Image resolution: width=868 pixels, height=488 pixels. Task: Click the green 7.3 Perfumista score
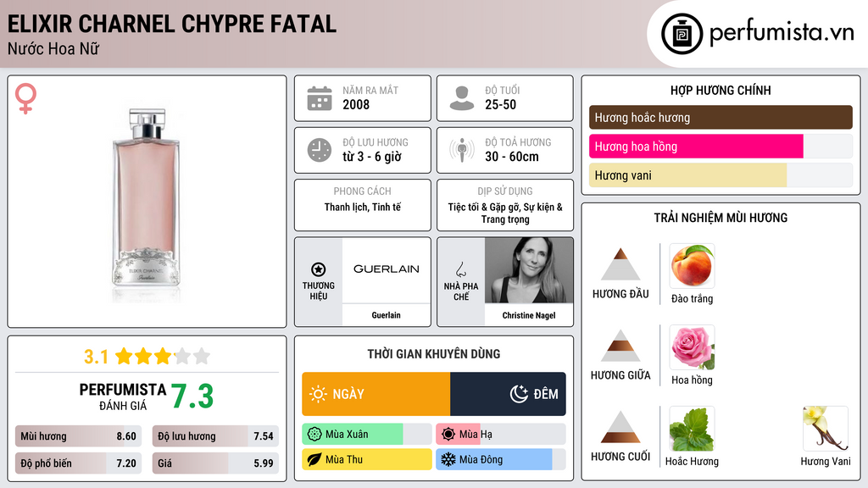pyautogui.click(x=192, y=396)
